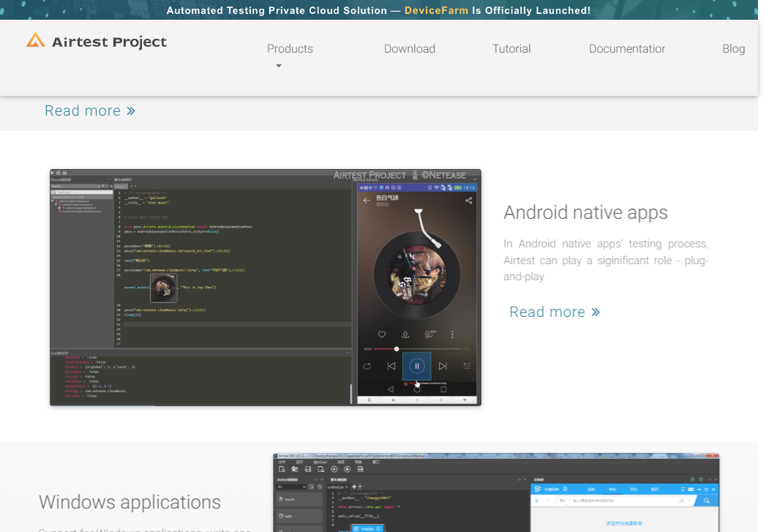Click heart favorite icon in Android music player

point(381,334)
